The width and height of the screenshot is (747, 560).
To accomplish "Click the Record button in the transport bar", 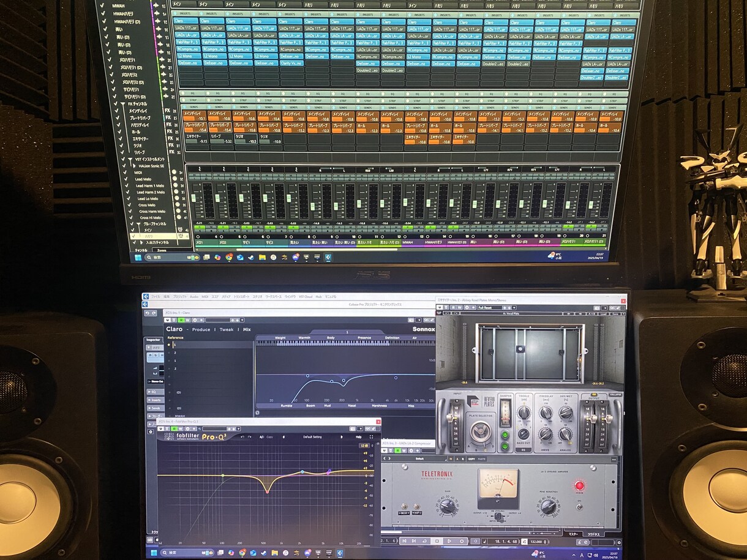I will click(462, 541).
